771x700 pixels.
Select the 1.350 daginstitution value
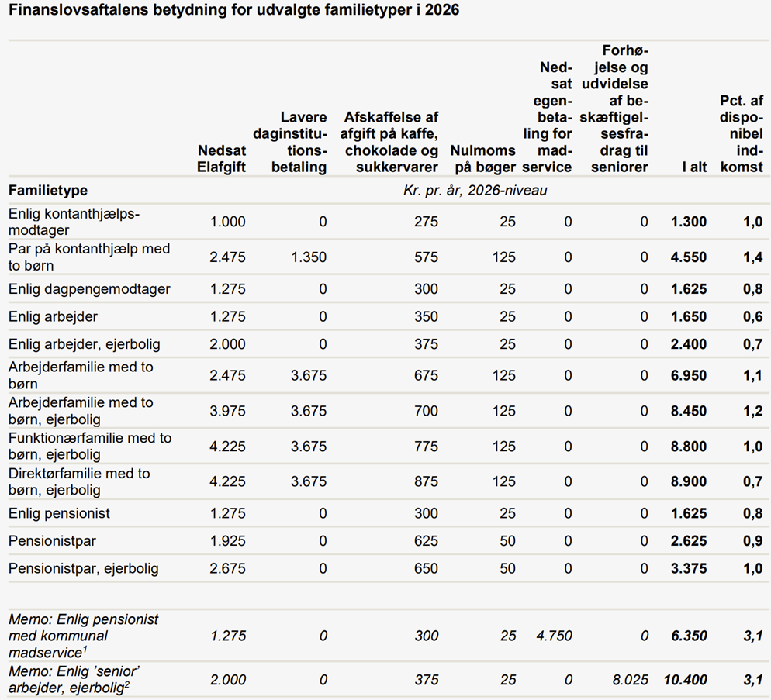308,257
